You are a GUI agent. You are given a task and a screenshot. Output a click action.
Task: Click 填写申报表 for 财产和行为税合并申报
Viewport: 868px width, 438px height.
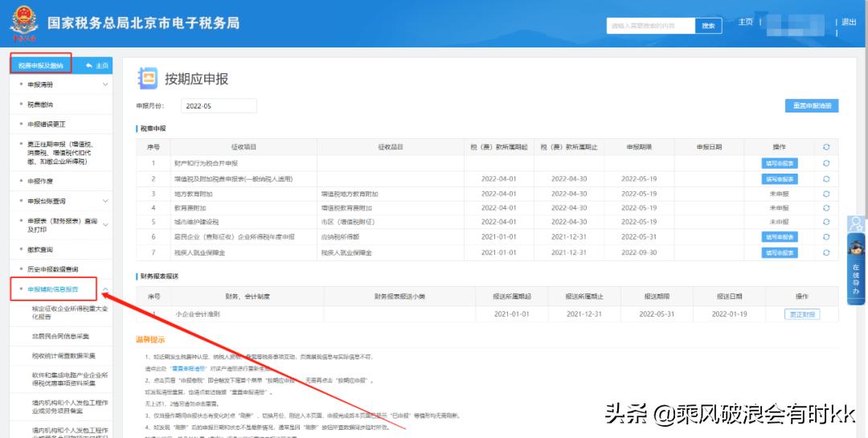pyautogui.click(x=780, y=163)
